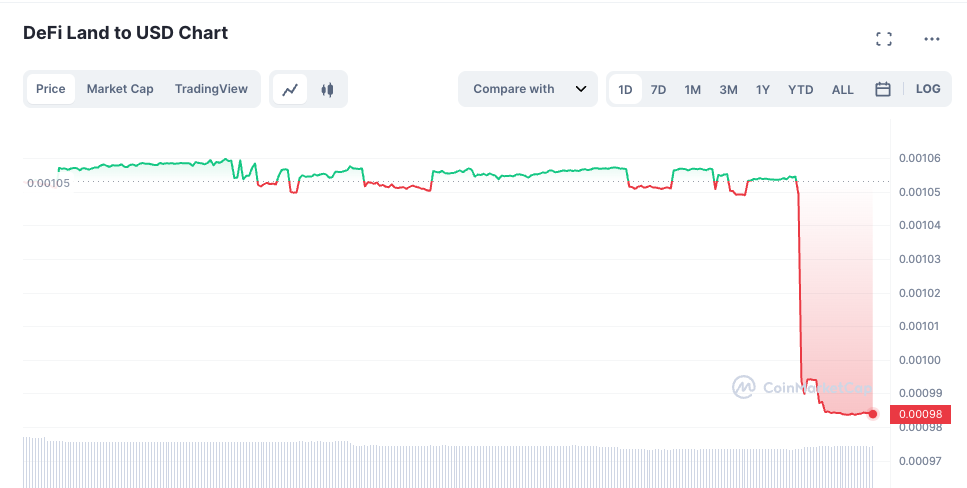Switch to the candlestick chart view
The width and height of the screenshot is (967, 488).
[x=327, y=89]
